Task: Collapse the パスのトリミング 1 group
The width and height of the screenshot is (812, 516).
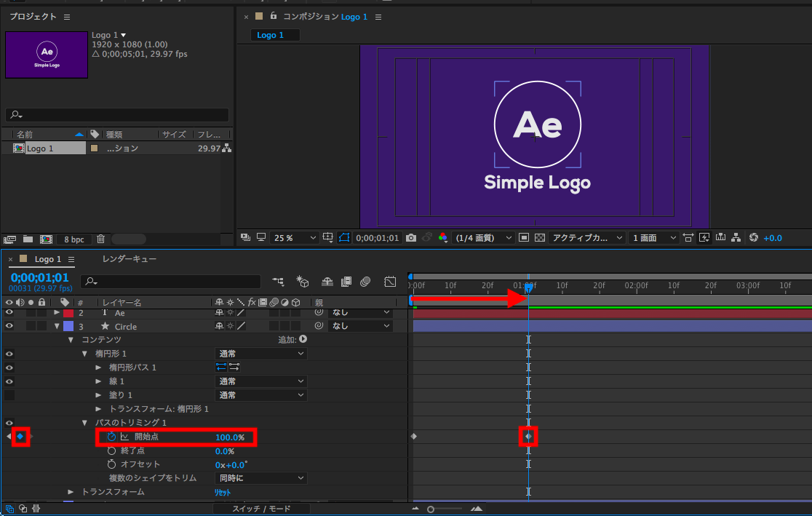Action: pyautogui.click(x=84, y=423)
